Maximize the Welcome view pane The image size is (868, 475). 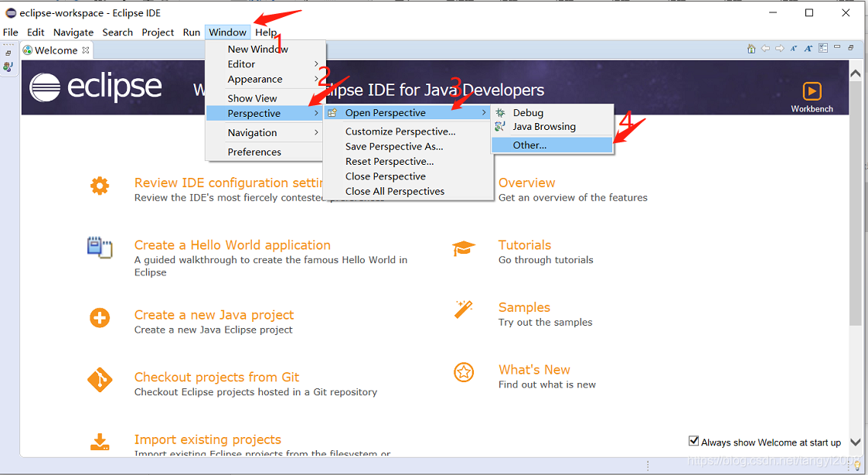click(x=851, y=48)
